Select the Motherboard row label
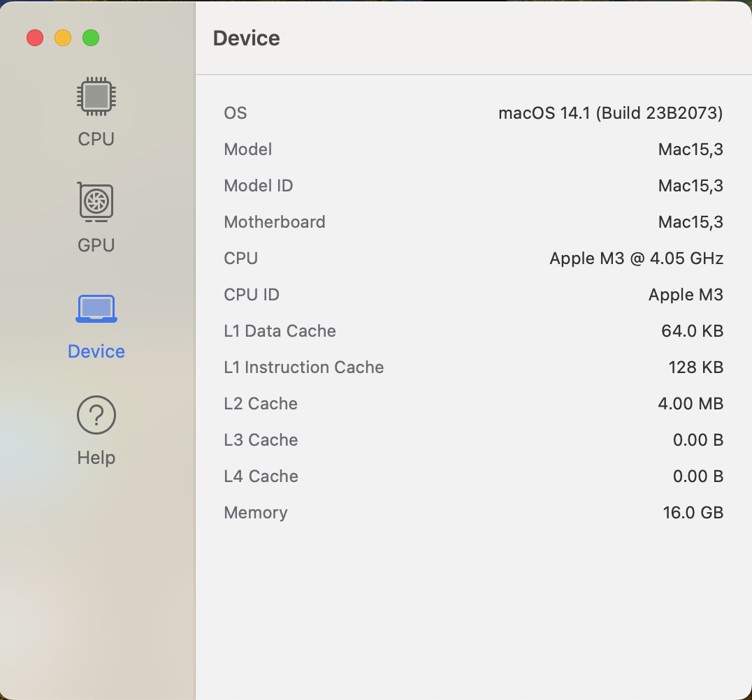This screenshot has height=700, width=752. tap(274, 222)
